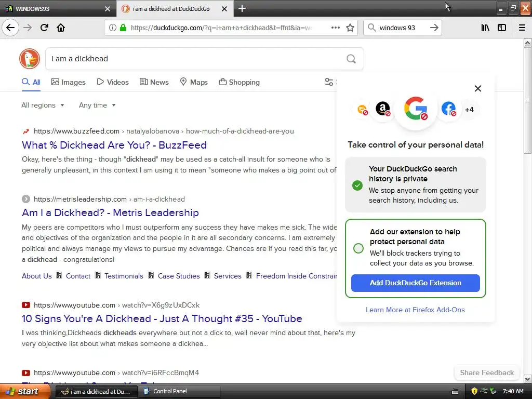This screenshot has width=532, height=399.
Task: Click the DuckDuckGo duck logo
Action: tap(30, 59)
